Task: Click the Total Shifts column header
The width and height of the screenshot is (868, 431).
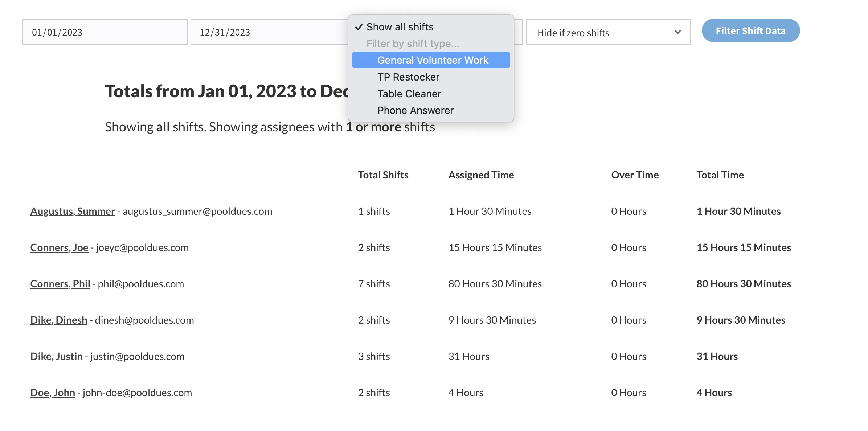Action: click(383, 175)
